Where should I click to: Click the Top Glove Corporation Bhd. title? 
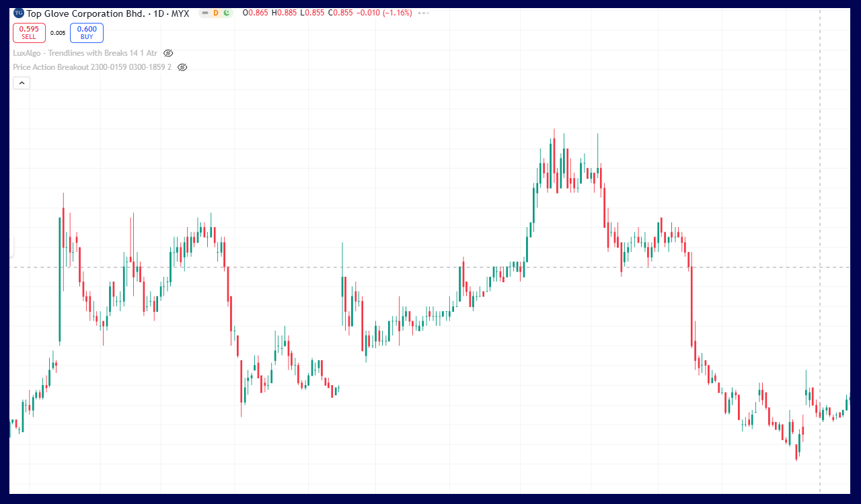(x=85, y=13)
